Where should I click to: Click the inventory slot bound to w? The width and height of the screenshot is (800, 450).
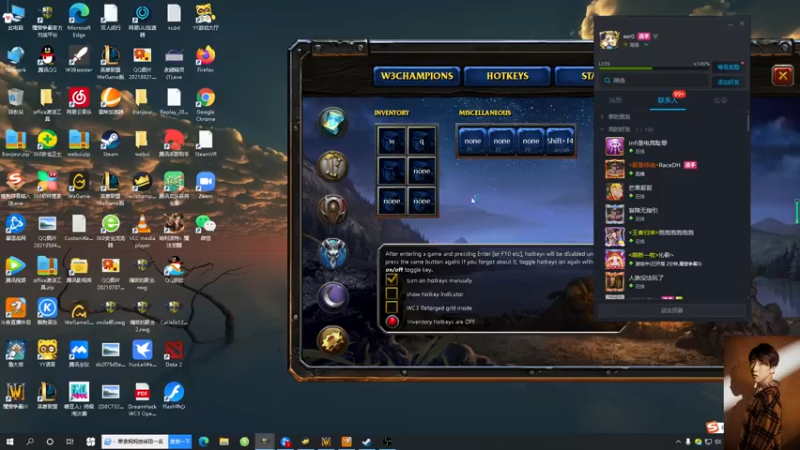point(391,141)
